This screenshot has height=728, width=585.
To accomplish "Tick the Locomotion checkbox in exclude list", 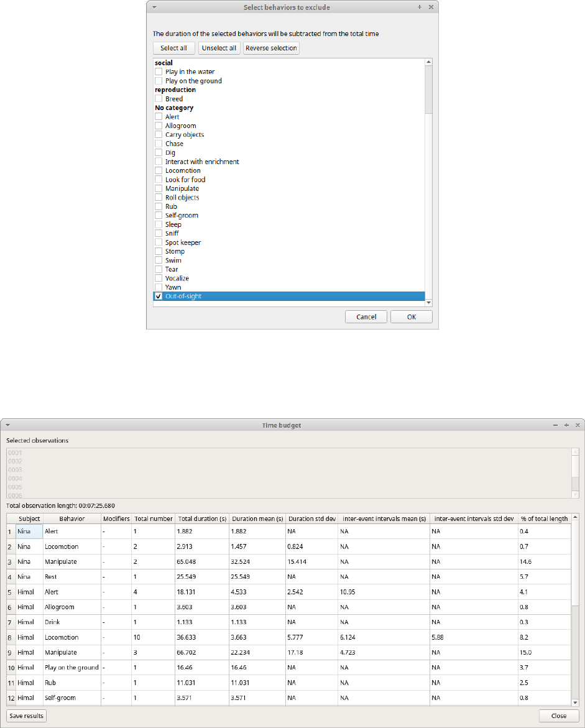I will pyautogui.click(x=159, y=170).
